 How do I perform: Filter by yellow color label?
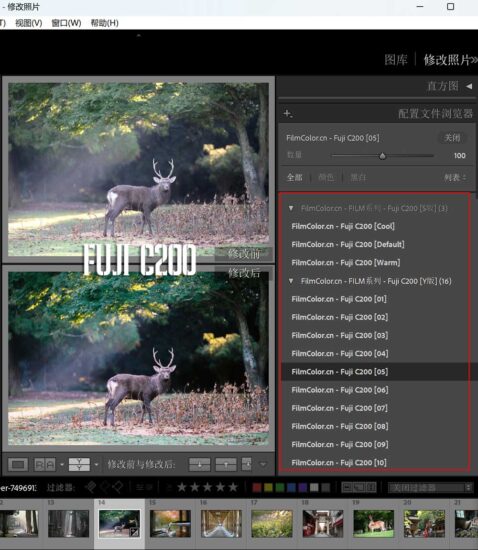click(x=268, y=487)
